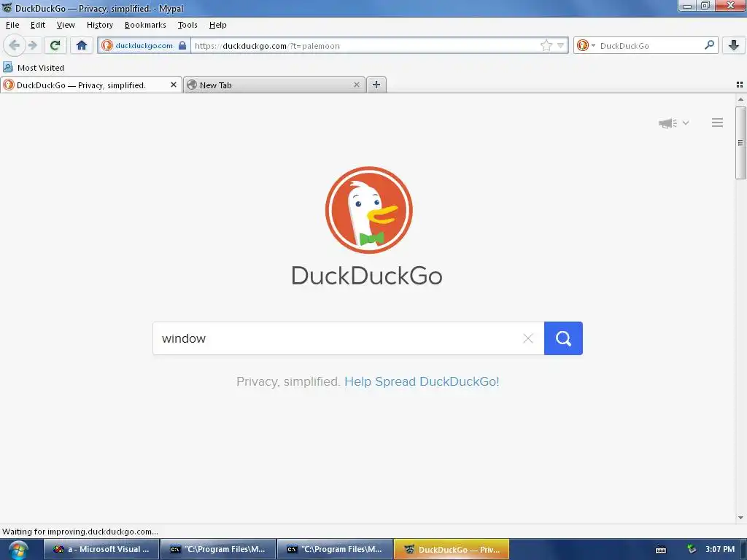Click the system tray notification icon
This screenshot has height=560, width=747.
pos(692,550)
